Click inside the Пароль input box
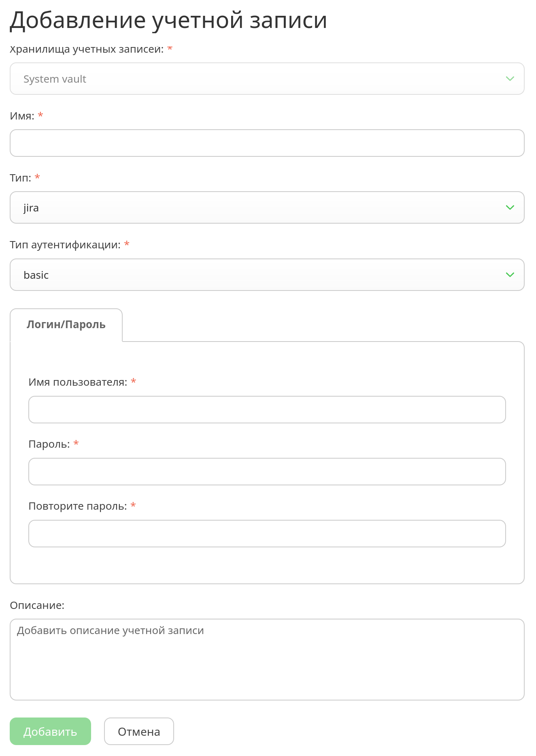The image size is (536, 756). coord(267,472)
